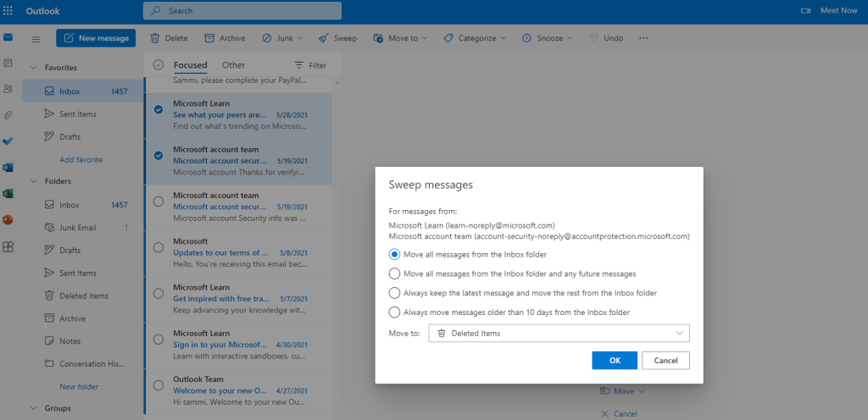Click the New folder link
This screenshot has height=420, width=868.
(79, 387)
